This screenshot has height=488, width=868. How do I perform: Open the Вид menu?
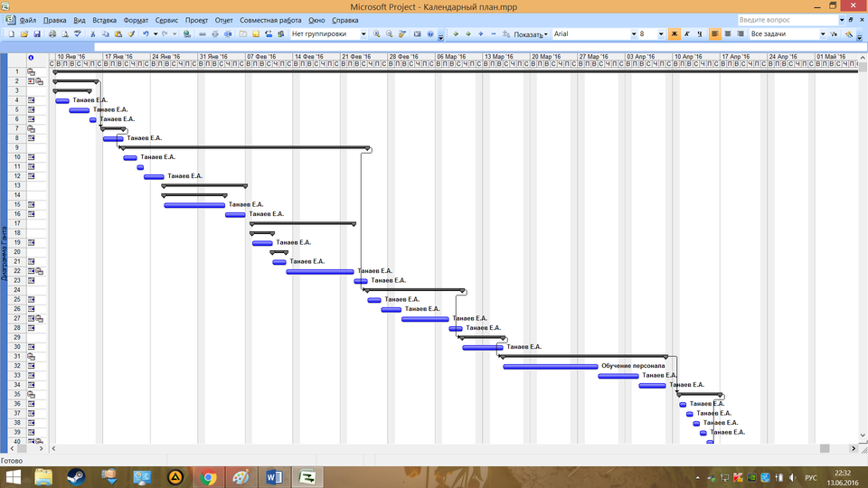pos(80,20)
